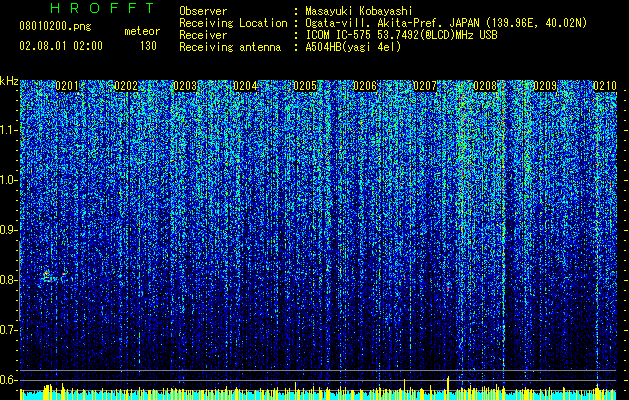Click the red meteor echo near 0.8 kHz after 0200

[47, 275]
